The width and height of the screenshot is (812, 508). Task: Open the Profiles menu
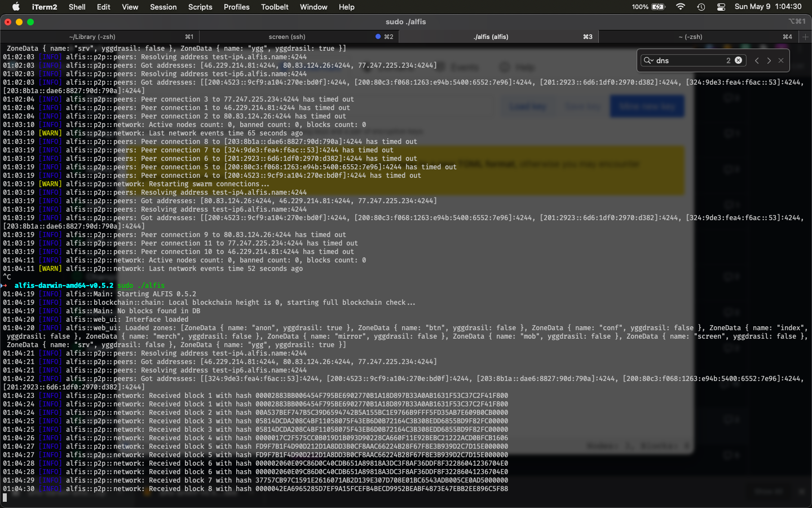pos(237,7)
